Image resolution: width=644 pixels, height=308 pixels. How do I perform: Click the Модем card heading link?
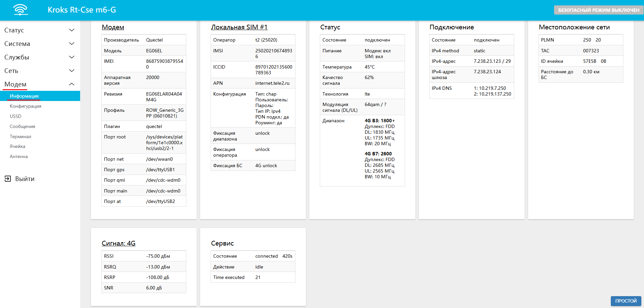[113, 27]
